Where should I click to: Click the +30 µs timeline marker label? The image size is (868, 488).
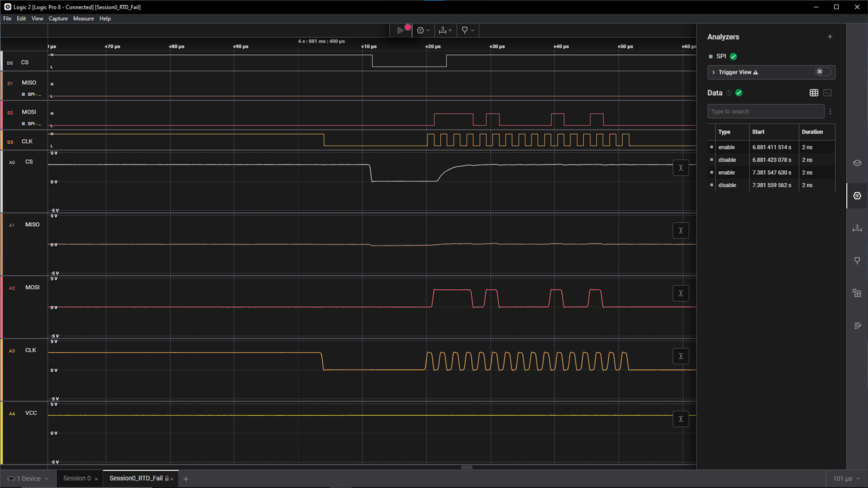point(497,46)
